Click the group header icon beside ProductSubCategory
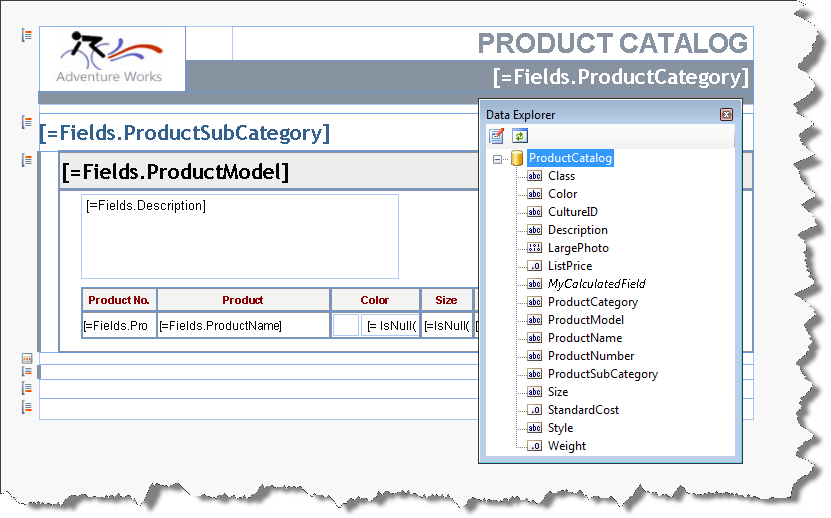The image size is (831, 518). click(26, 122)
